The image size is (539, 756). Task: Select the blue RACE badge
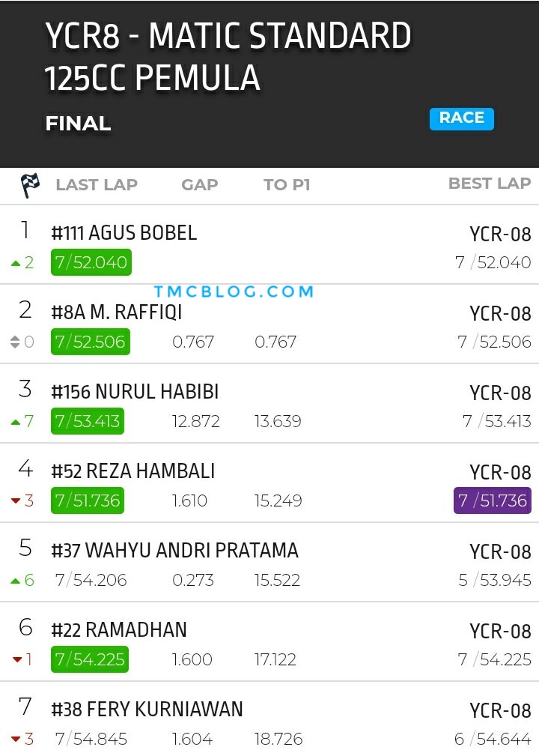click(461, 118)
